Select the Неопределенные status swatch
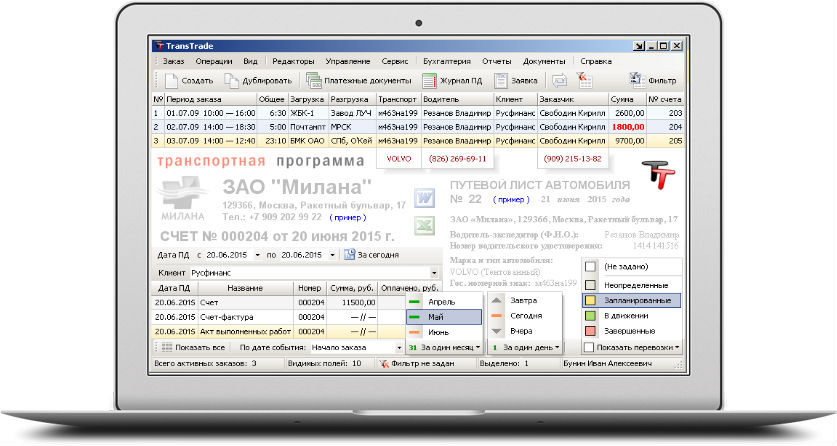 [590, 285]
